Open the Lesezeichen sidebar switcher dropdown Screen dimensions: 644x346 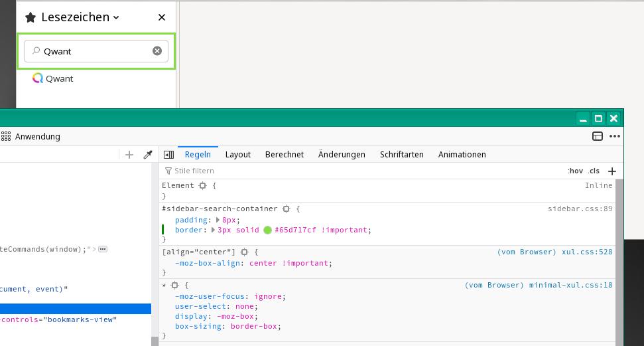coord(116,18)
